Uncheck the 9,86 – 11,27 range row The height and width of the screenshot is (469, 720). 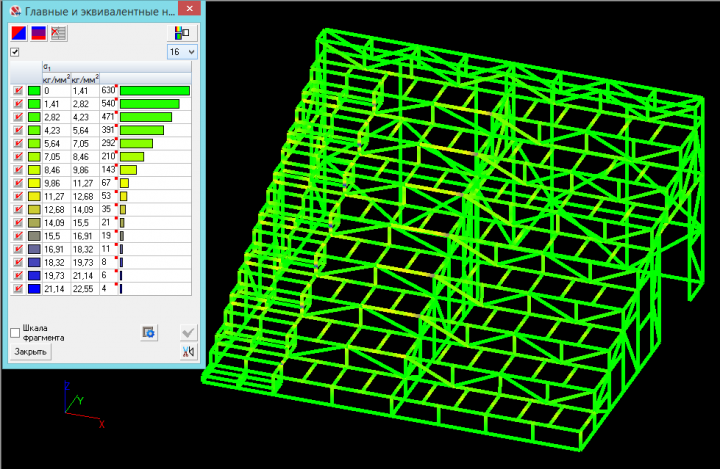pyautogui.click(x=18, y=183)
